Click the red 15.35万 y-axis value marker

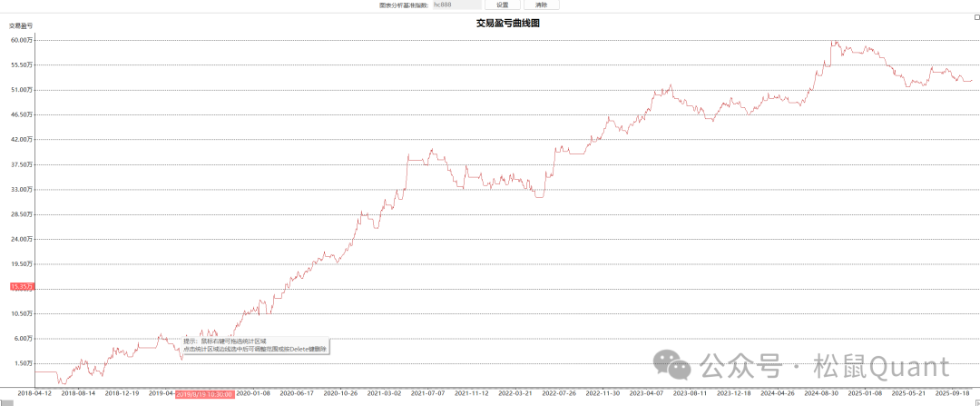(21, 287)
